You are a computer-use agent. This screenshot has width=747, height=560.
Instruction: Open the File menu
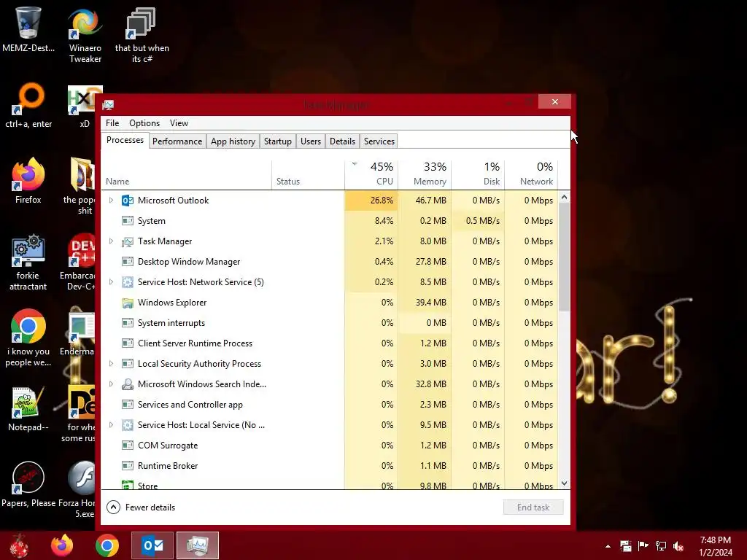click(x=112, y=123)
